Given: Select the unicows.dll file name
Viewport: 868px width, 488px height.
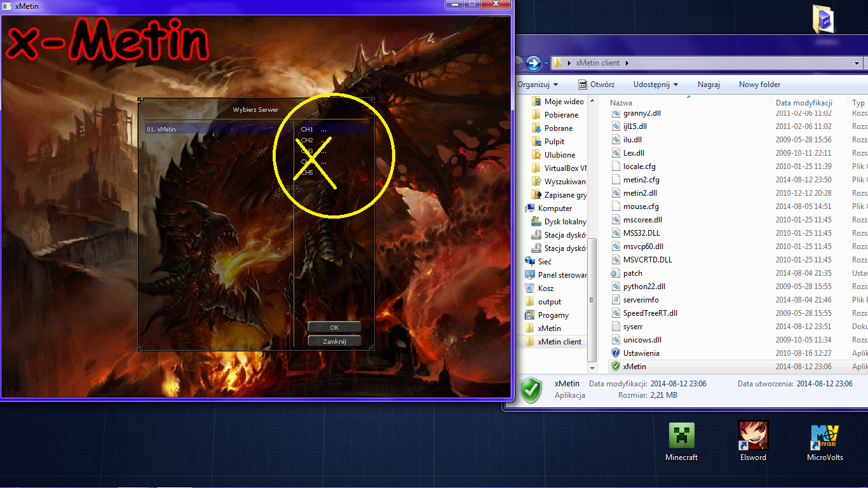Looking at the screenshot, I should click(x=642, y=340).
